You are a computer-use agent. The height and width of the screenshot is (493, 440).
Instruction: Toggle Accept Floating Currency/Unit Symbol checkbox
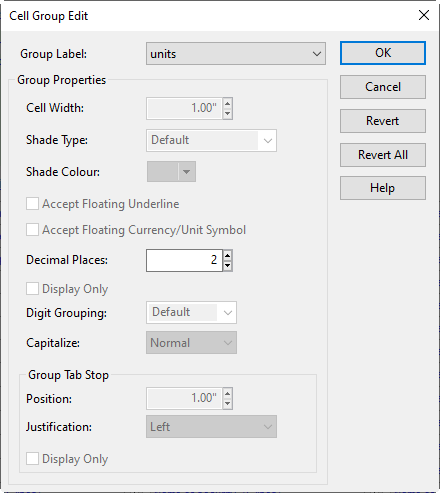32,230
